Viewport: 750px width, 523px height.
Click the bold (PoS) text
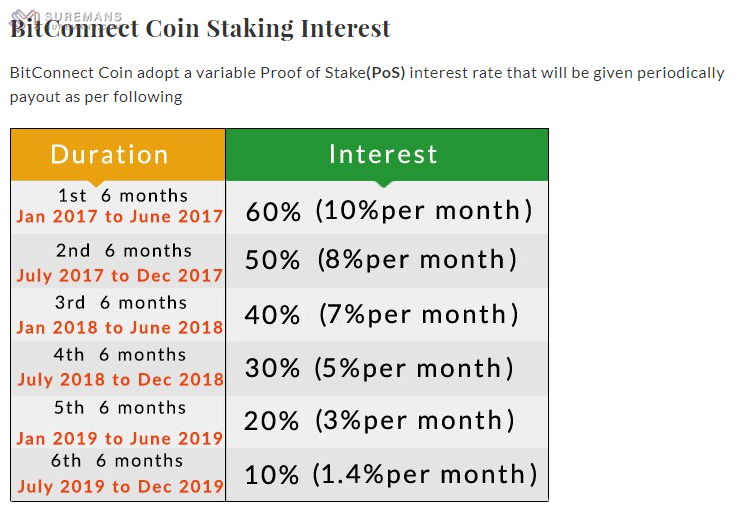click(x=386, y=73)
